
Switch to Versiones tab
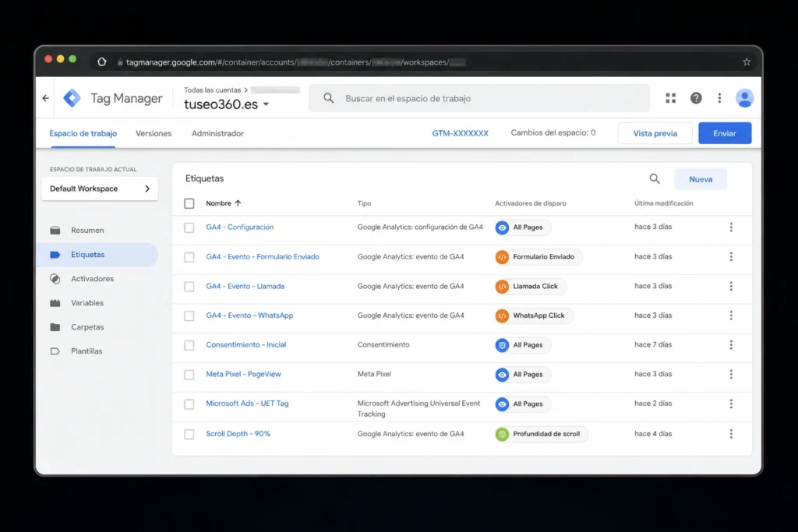pyautogui.click(x=154, y=133)
